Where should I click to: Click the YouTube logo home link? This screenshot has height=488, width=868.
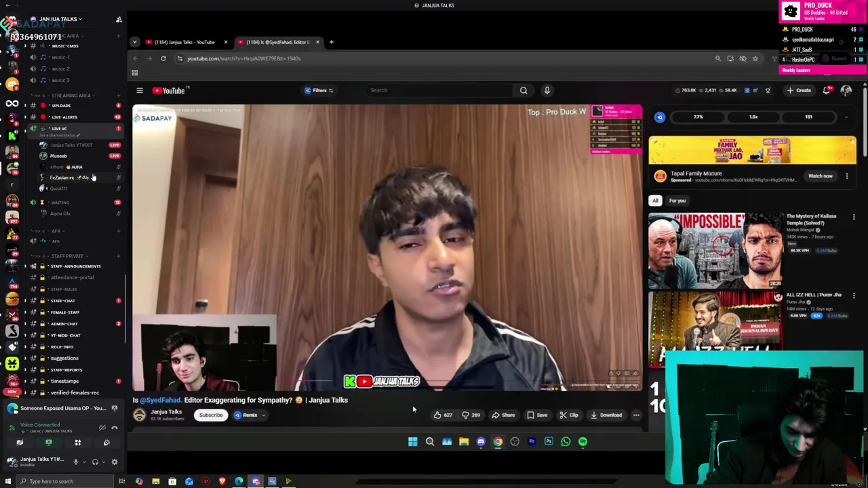(169, 90)
